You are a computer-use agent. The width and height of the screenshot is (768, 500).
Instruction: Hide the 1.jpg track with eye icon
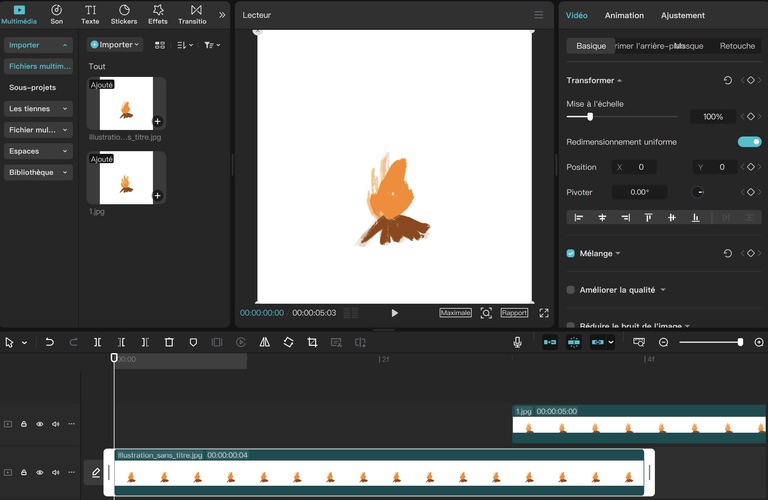(x=40, y=424)
